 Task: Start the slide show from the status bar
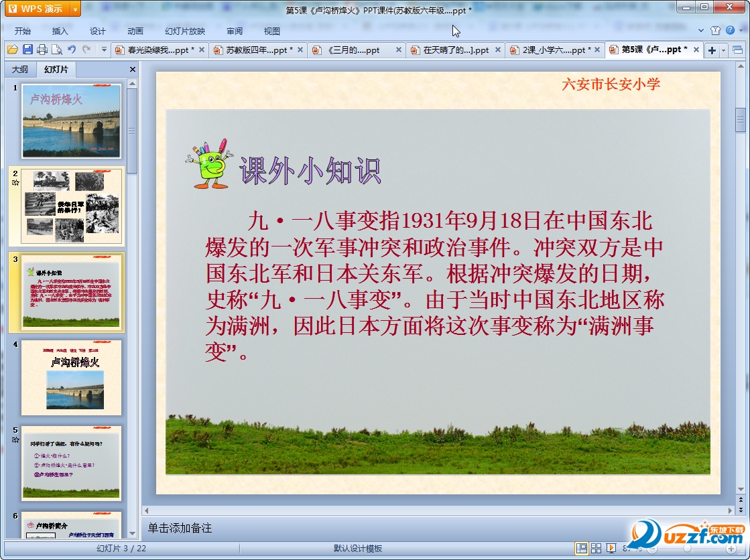point(611,548)
